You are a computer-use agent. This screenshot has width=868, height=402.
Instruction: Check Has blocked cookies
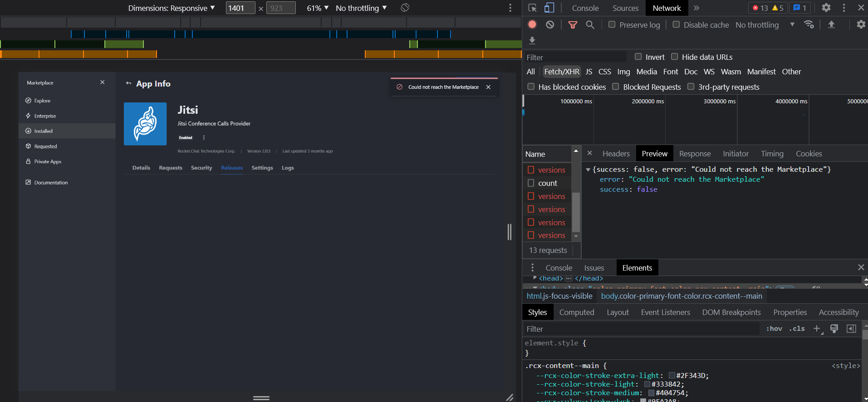531,87
